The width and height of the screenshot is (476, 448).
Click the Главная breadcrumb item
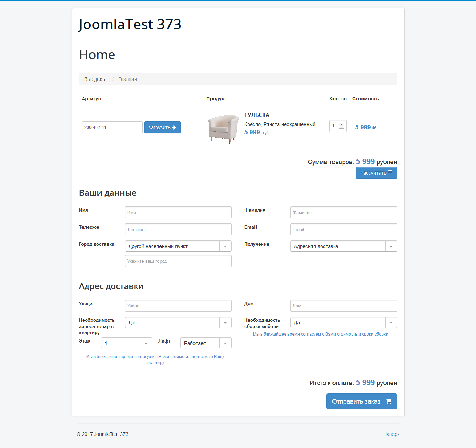(128, 79)
